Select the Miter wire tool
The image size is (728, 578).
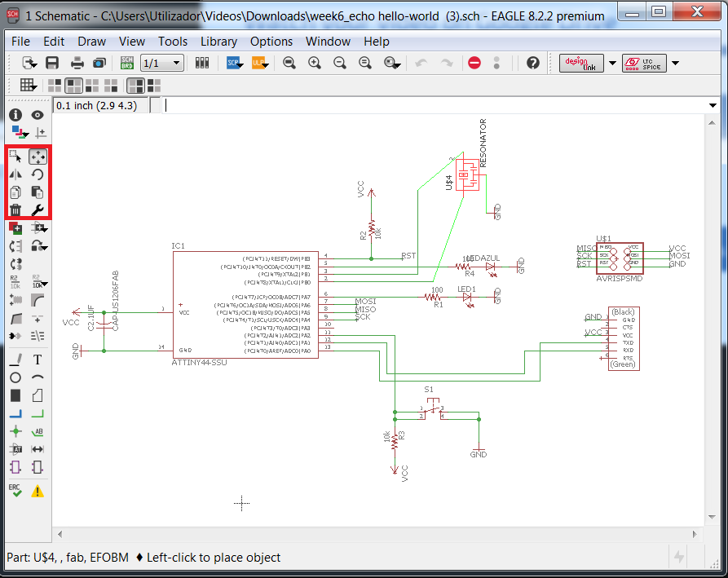(38, 300)
